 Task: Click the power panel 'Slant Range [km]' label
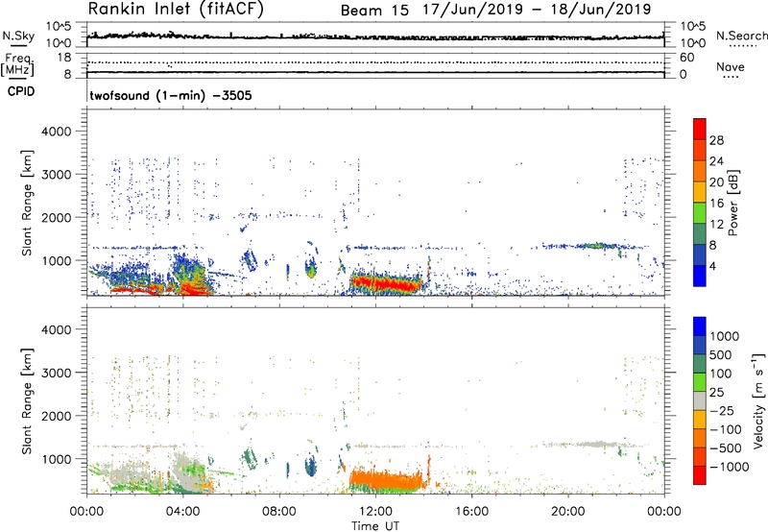(27, 203)
